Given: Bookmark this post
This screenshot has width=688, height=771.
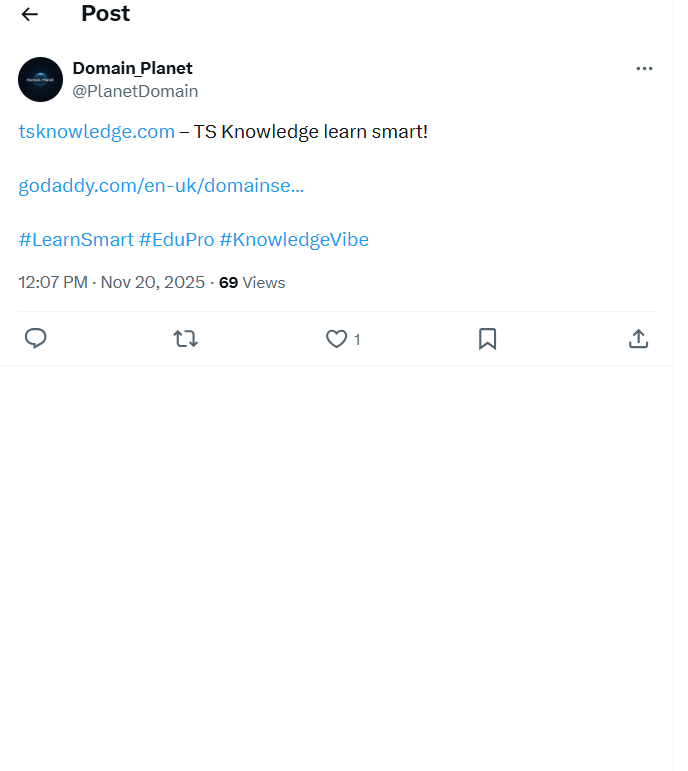Looking at the screenshot, I should [487, 339].
